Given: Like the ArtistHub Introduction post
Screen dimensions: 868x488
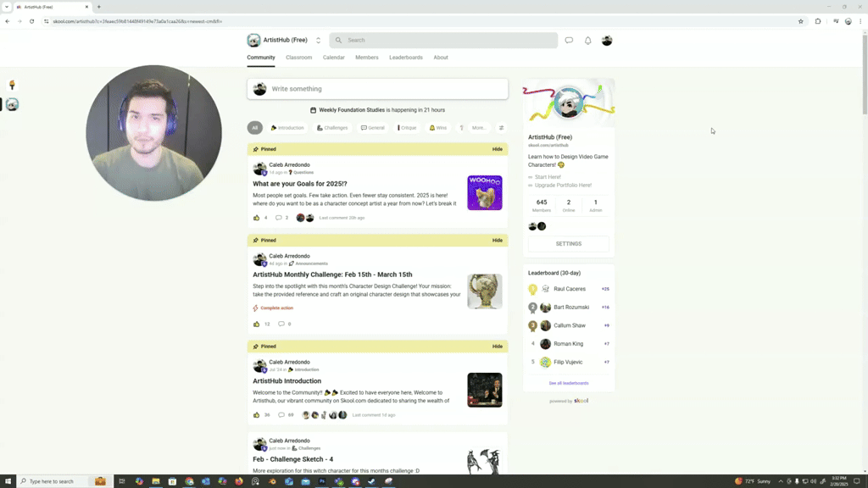Looking at the screenshot, I should [256, 415].
